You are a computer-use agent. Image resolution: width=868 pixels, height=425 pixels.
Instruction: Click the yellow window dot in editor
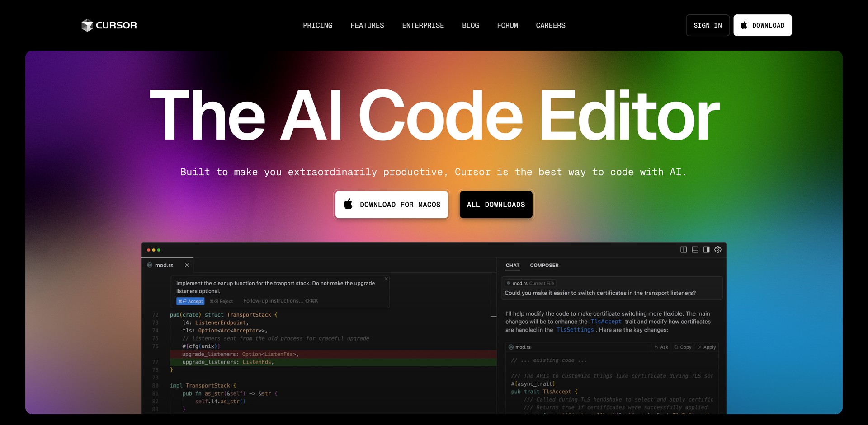click(x=154, y=250)
